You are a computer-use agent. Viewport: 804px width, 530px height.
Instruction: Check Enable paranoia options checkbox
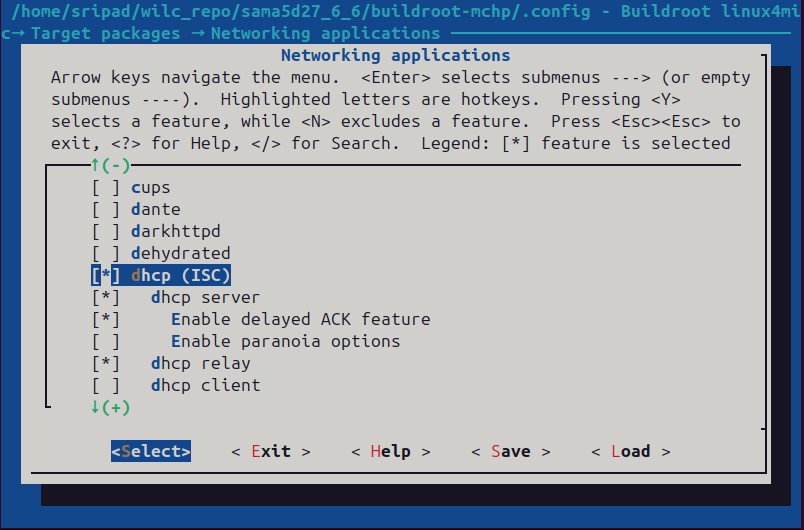pos(106,342)
